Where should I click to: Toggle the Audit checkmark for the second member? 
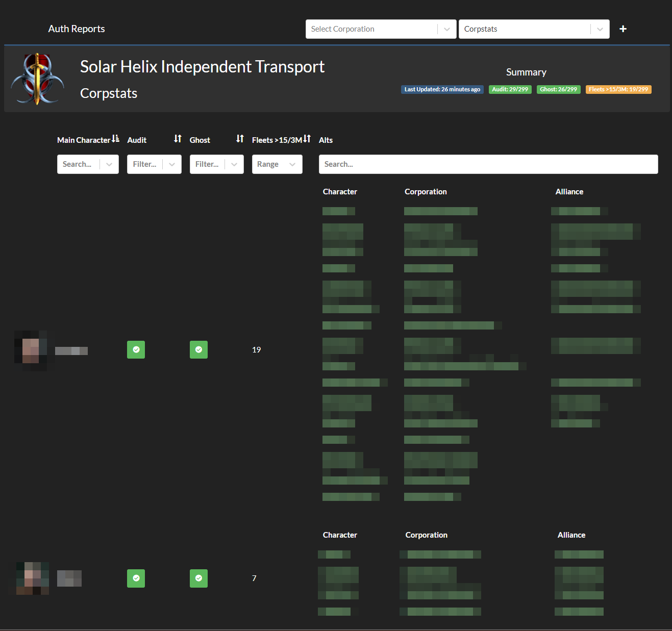(136, 578)
